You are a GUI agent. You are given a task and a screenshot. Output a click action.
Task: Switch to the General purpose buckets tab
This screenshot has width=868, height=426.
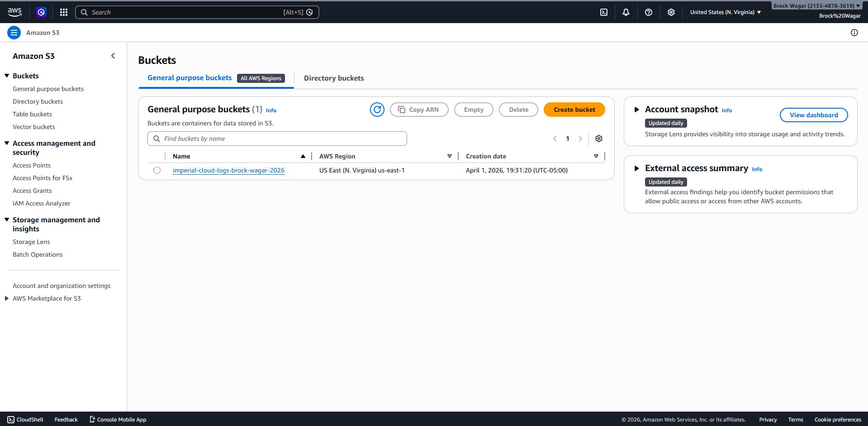pos(190,78)
